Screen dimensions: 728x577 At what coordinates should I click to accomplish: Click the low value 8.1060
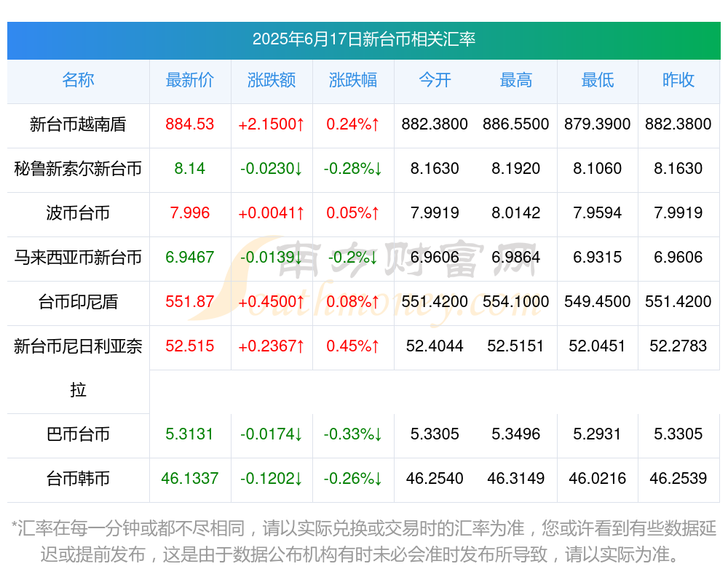point(598,169)
